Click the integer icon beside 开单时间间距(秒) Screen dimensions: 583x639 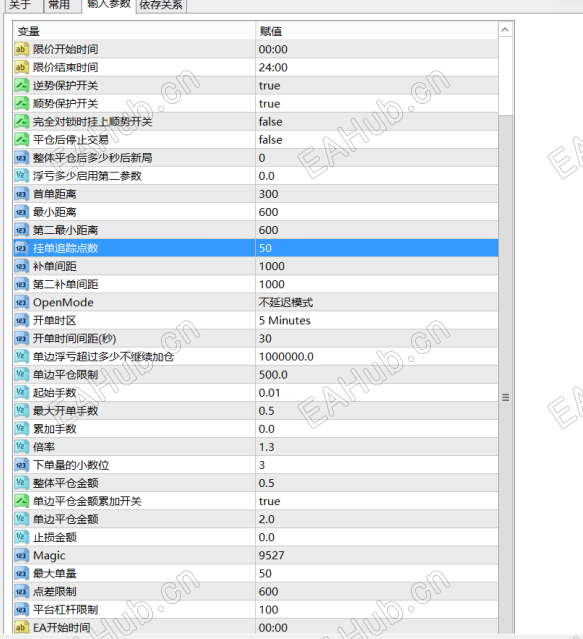point(21,338)
